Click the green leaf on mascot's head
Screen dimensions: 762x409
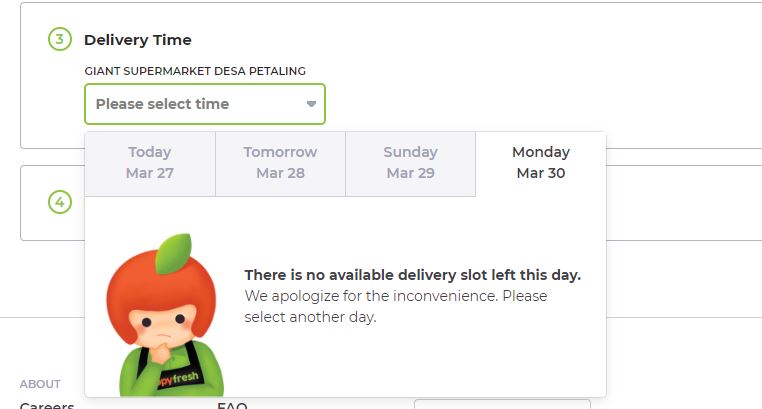(x=173, y=253)
